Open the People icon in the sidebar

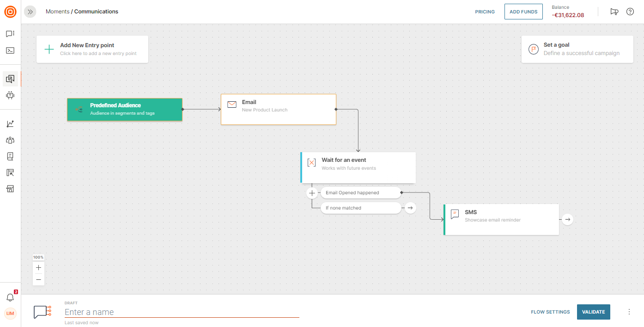point(10,140)
